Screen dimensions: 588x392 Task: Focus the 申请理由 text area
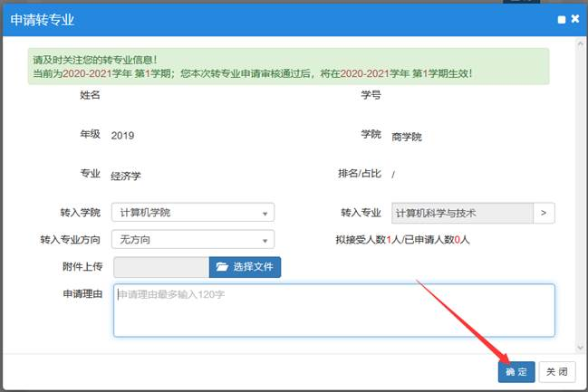333,311
